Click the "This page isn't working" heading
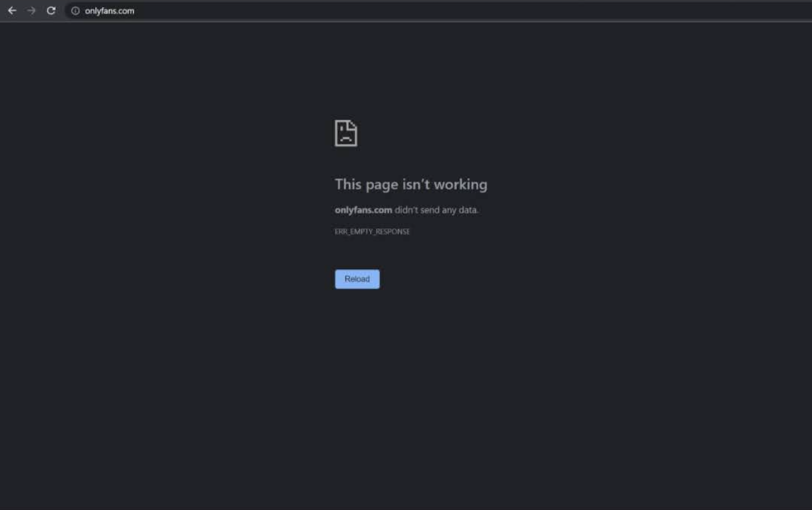This screenshot has width=812, height=510. pyautogui.click(x=411, y=184)
